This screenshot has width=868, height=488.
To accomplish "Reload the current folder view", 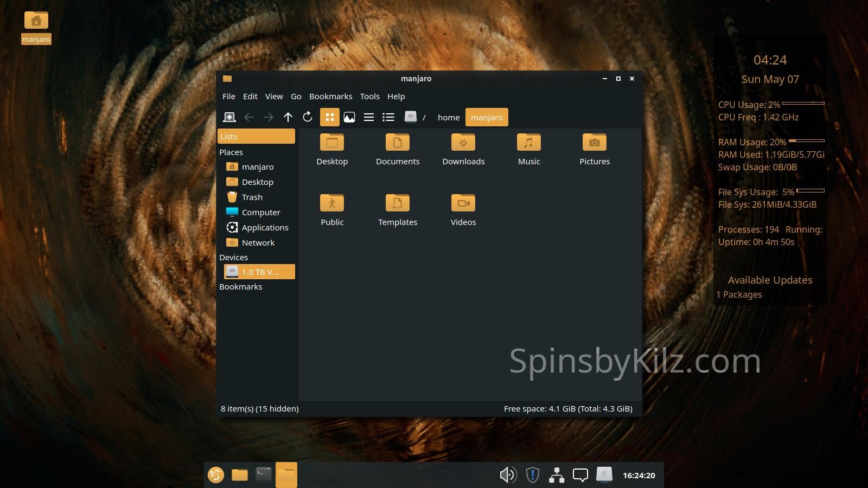I will point(308,117).
